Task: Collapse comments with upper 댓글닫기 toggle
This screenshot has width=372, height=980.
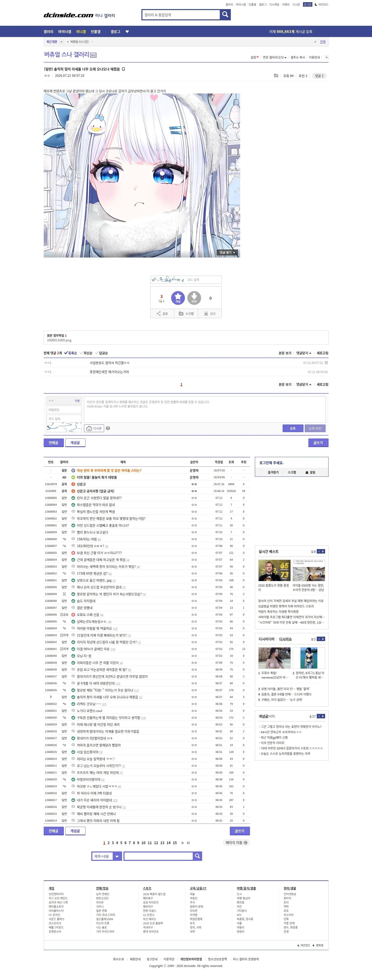Action: tap(304, 353)
